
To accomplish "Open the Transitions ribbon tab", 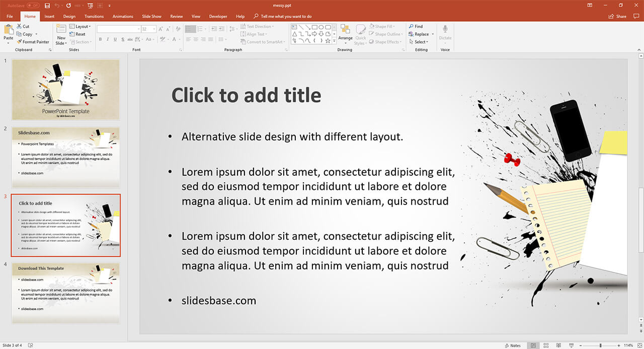I will [94, 16].
